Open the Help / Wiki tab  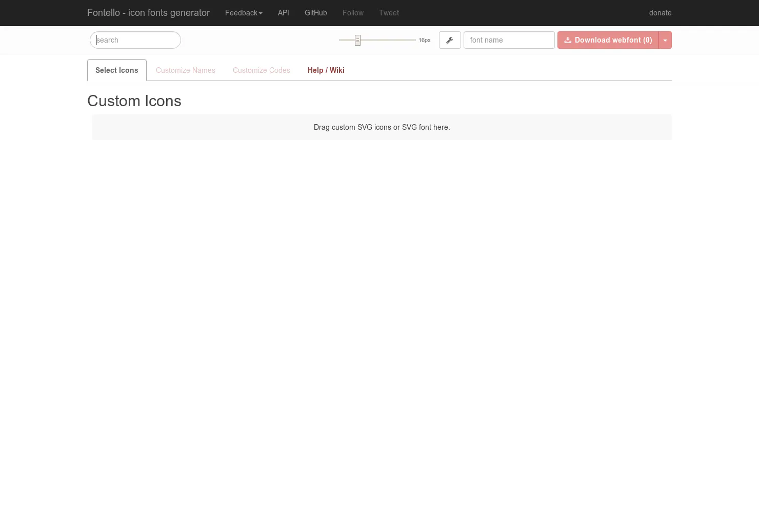[326, 70]
